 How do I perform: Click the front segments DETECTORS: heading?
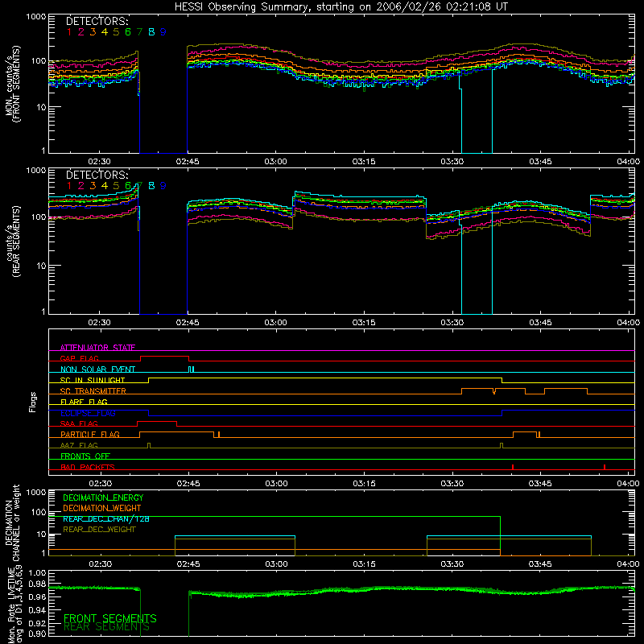coord(97,21)
